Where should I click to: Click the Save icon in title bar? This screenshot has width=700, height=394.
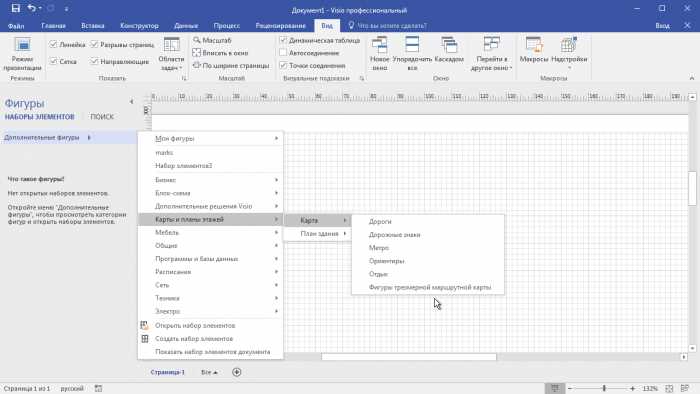click(16, 8)
